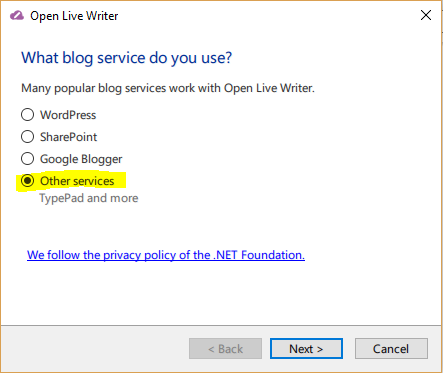Click the WordPress option label text

68,115
